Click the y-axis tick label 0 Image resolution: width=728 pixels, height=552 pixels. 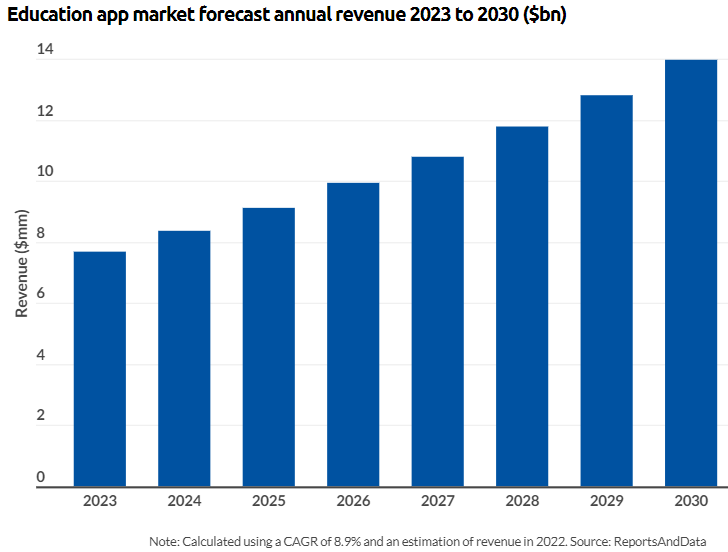pyautogui.click(x=41, y=477)
